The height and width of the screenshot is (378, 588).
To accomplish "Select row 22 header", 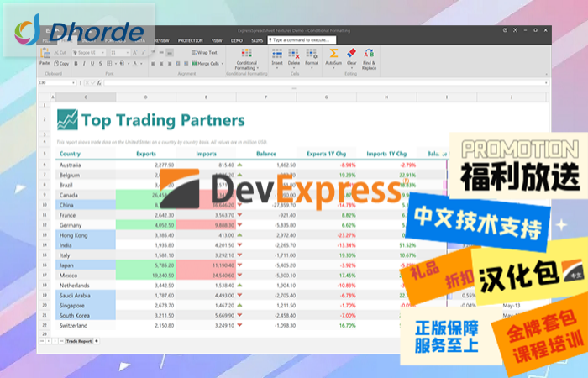I will [x=45, y=325].
